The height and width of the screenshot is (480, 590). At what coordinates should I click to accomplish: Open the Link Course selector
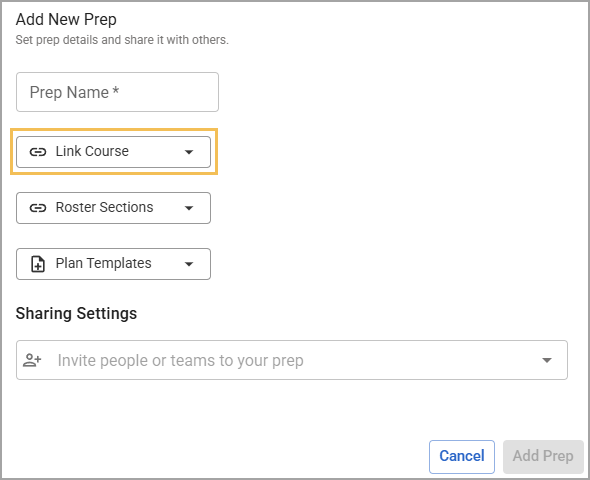pyautogui.click(x=113, y=152)
